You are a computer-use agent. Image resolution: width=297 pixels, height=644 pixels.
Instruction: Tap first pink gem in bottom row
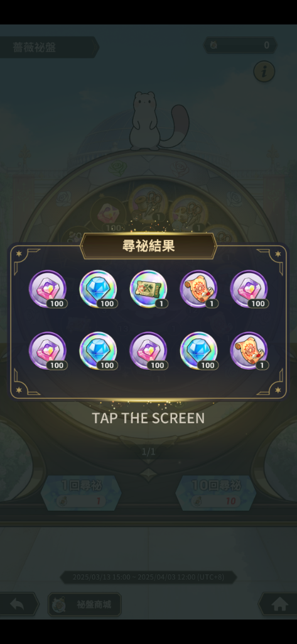(x=48, y=351)
